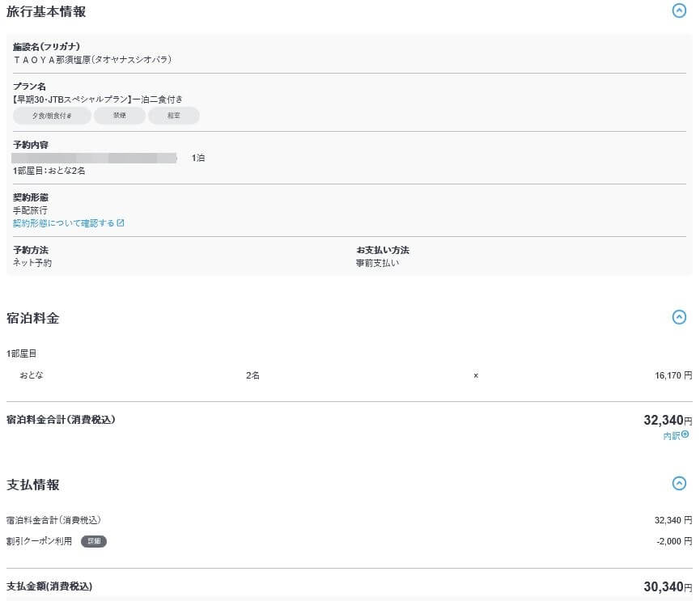Collapse the 支払情報 section chevron

[x=679, y=484]
